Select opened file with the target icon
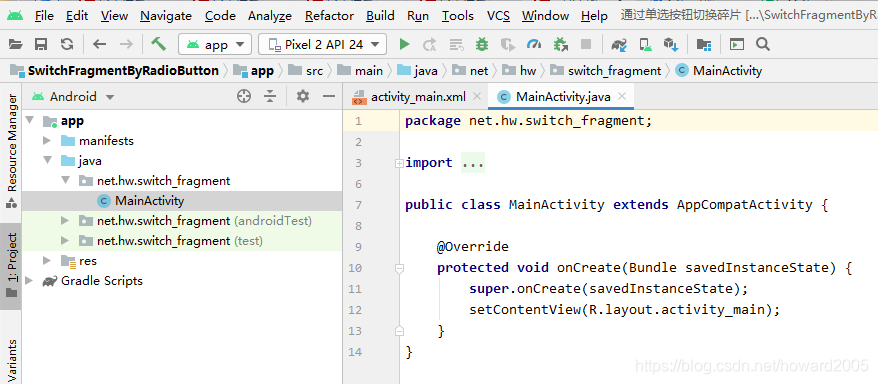The image size is (878, 384). click(x=244, y=96)
